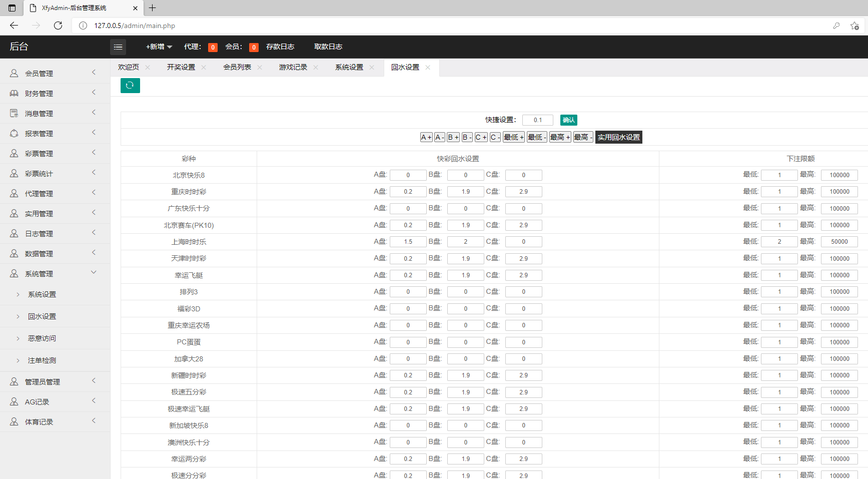The height and width of the screenshot is (479, 868).
Task: Open 取款日志 in the top bar
Action: 328,47
